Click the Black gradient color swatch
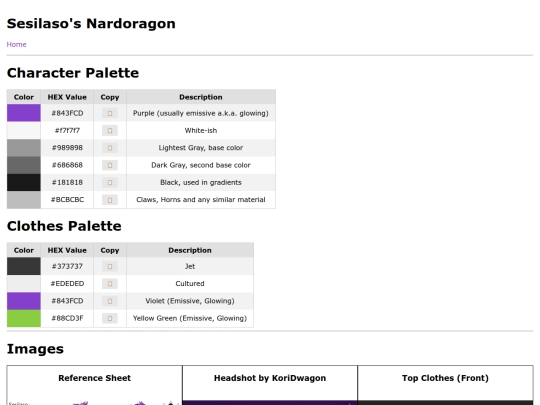The height and width of the screenshot is (405, 540). [x=24, y=182]
